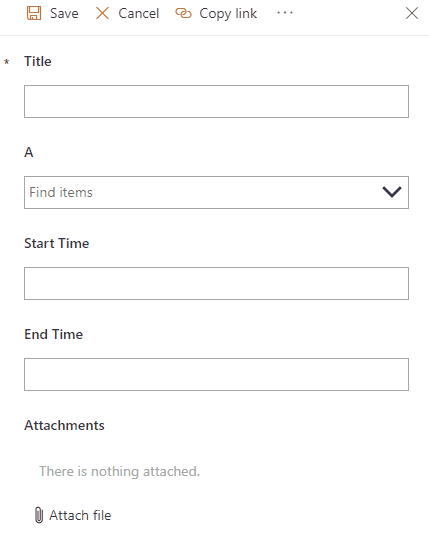Click the Cancel button label
The image size is (429, 540).
tap(139, 13)
